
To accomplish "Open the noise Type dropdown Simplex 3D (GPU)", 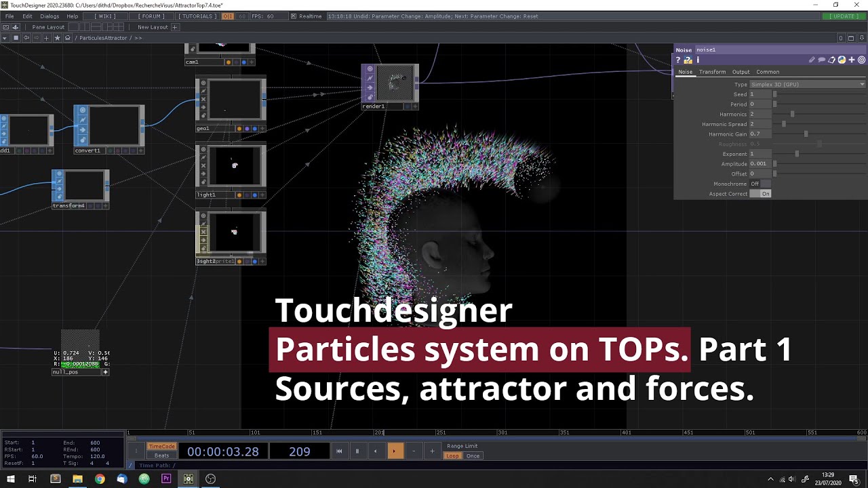I will [807, 85].
